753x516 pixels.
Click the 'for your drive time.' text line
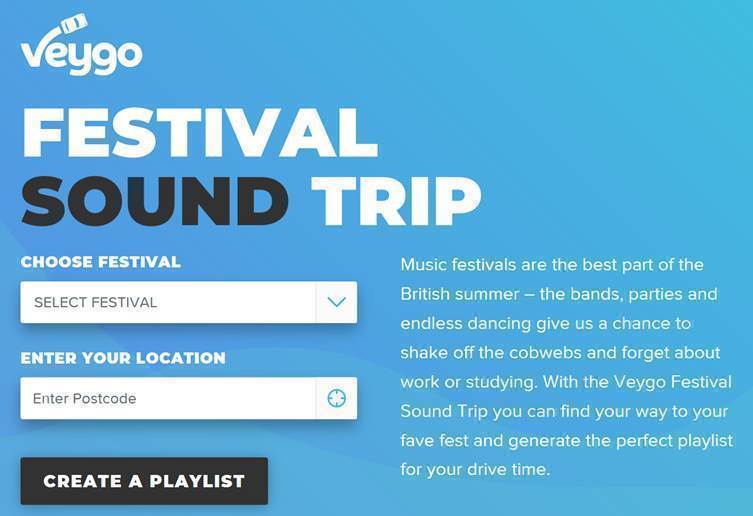pyautogui.click(x=475, y=469)
